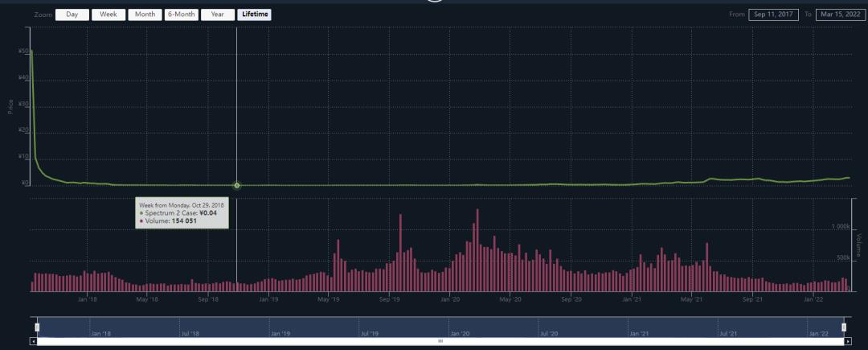This screenshot has height=350, width=868.
Task: Click the grip at the scrollbar center
Action: click(x=440, y=341)
